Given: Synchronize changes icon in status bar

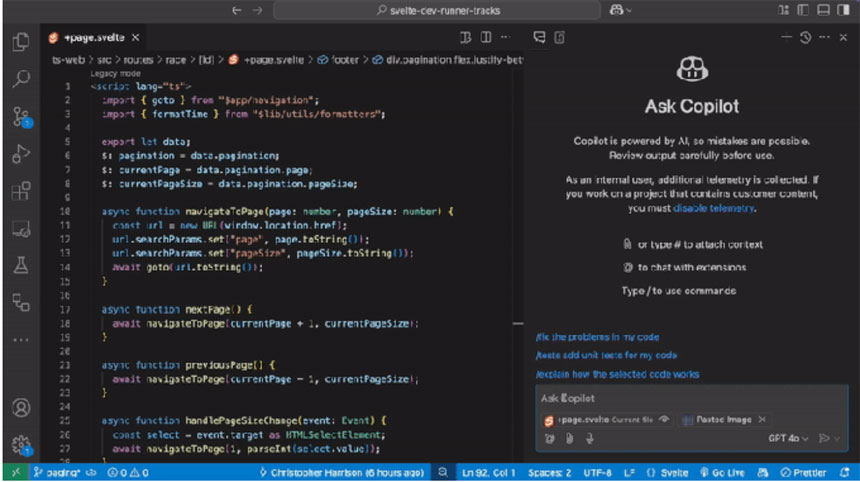Looking at the screenshot, I should pos(91,472).
